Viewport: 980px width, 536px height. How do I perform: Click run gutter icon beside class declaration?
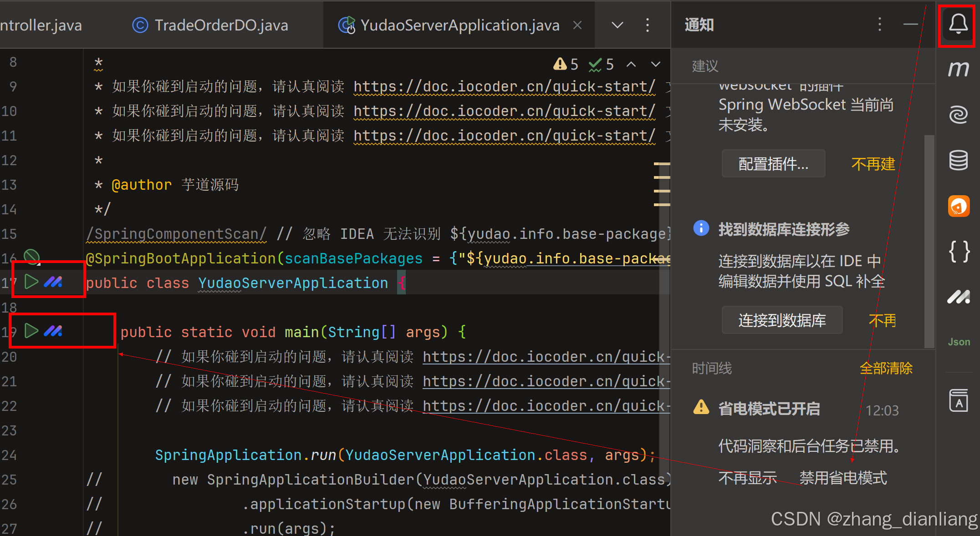point(31,282)
